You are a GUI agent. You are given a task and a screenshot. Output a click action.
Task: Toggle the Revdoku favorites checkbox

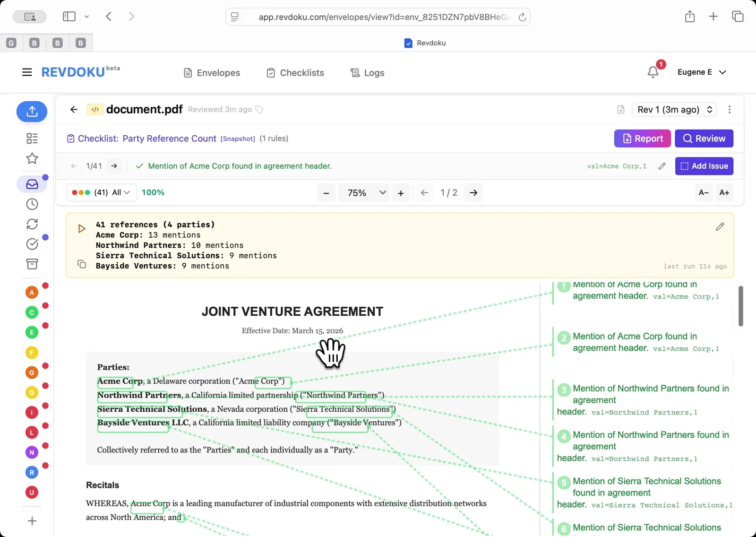click(x=408, y=43)
